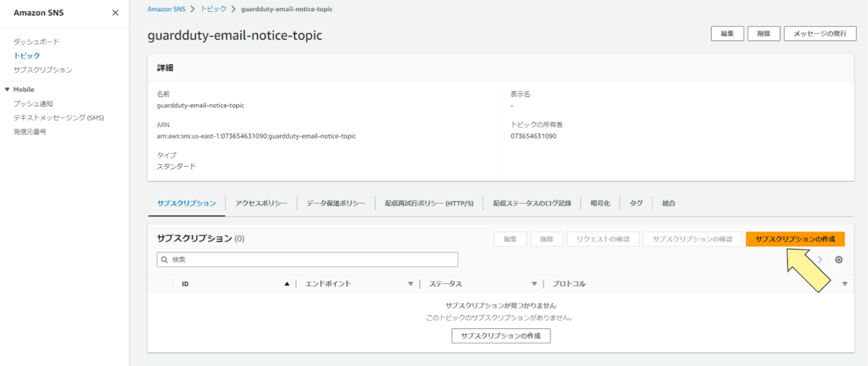Click page title guardduty-email-notice-topic

pos(235,35)
